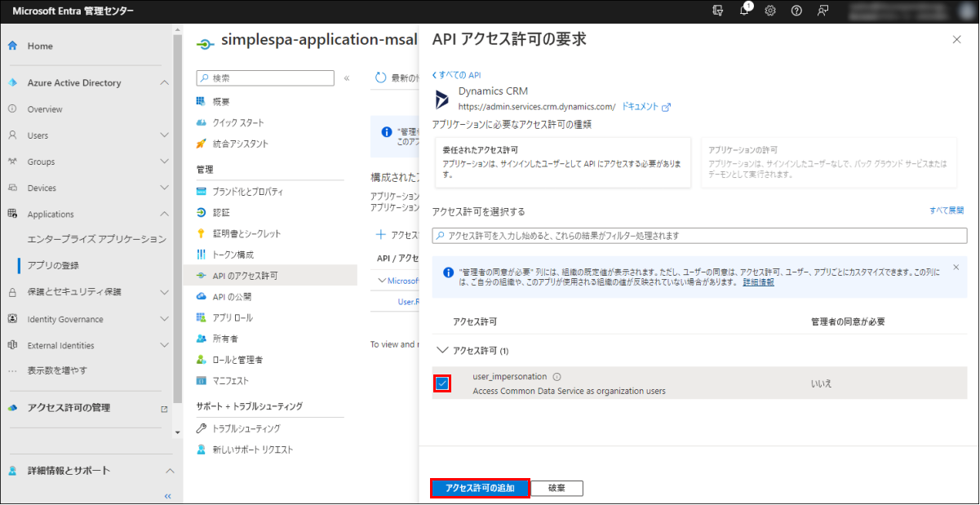Click the 検索 search box in app menu
The width and height of the screenshot is (980, 505).
265,78
